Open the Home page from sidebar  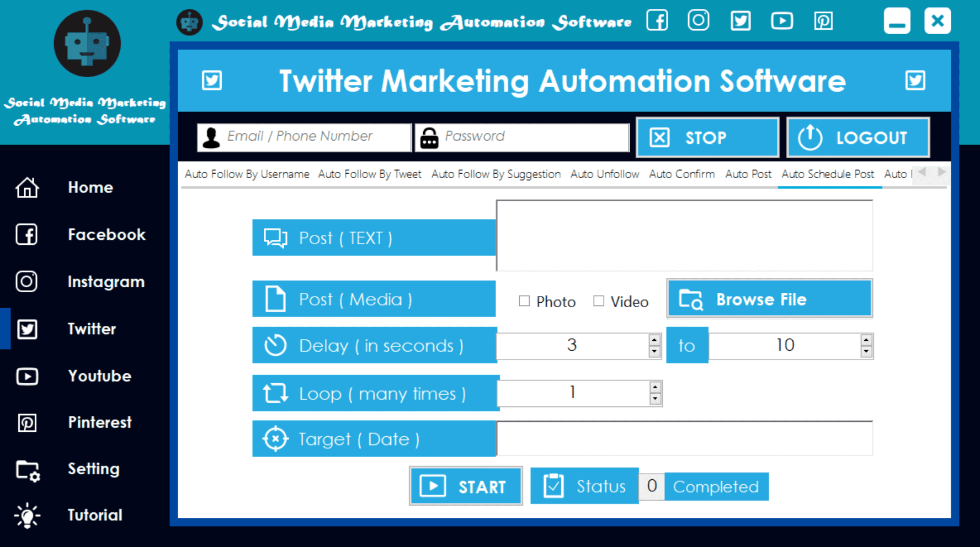click(x=90, y=187)
